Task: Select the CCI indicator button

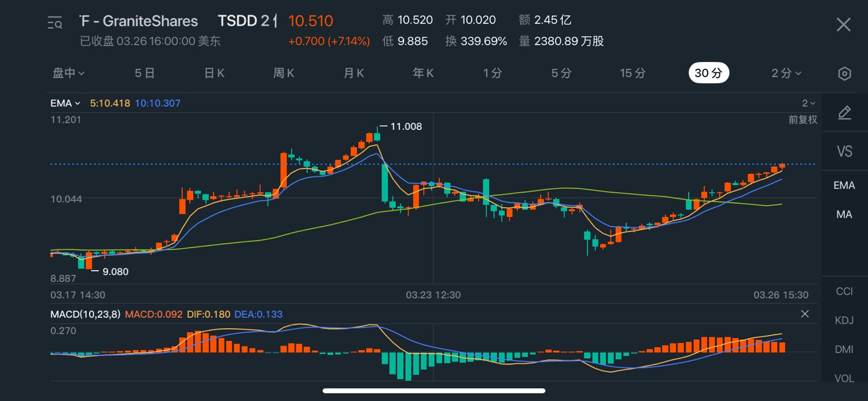Action: (x=844, y=291)
